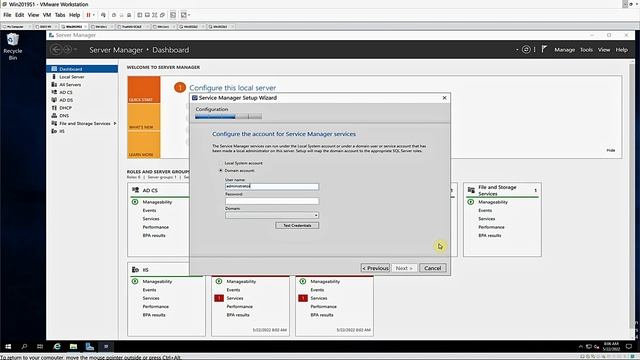Open the VMware VM menu
Image resolution: width=640 pixels, height=360 pixels.
pyautogui.click(x=47, y=15)
